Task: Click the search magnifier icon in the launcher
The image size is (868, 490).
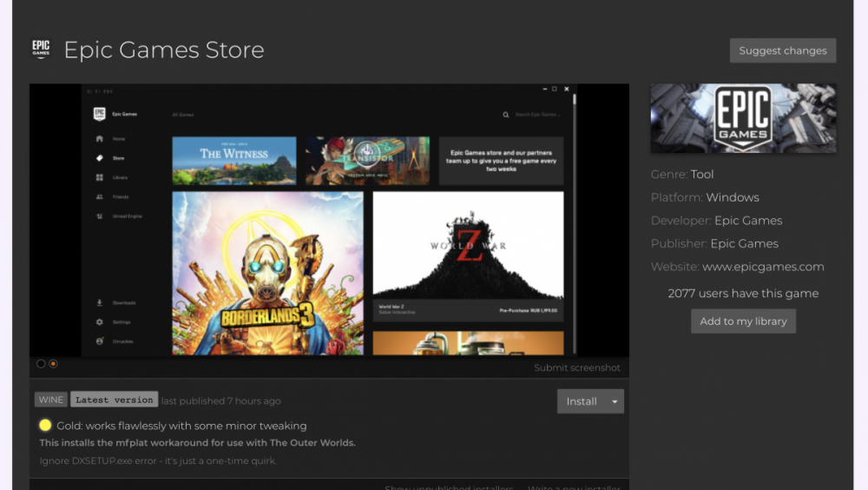Action: tap(506, 115)
